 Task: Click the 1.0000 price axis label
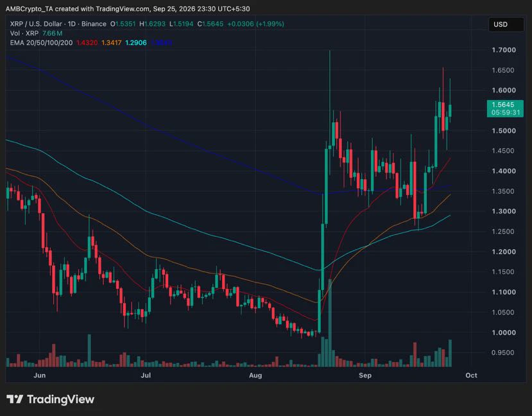tap(504, 333)
